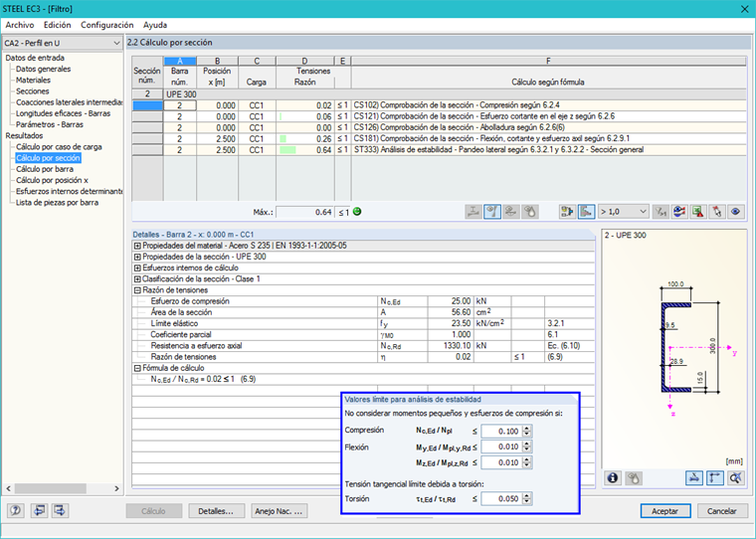Collapse the Razón de tensiones section
756x539 pixels.
pos(137,290)
